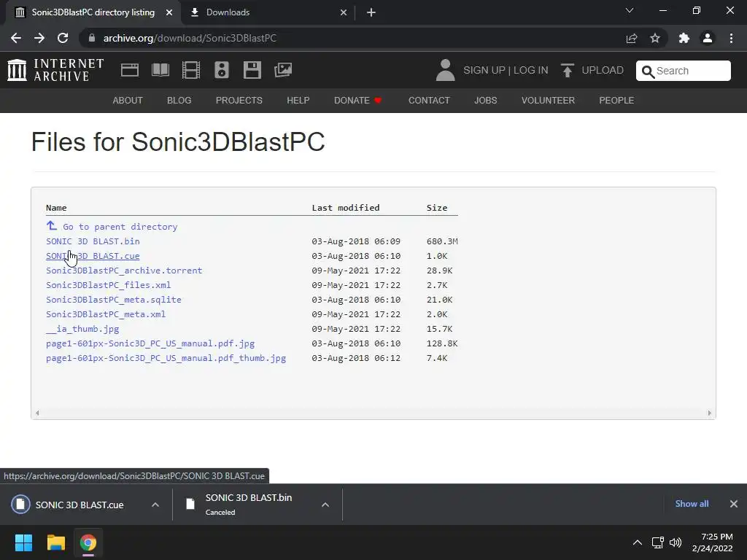Go forward in browser history
This screenshot has height=560, width=747.
(39, 38)
